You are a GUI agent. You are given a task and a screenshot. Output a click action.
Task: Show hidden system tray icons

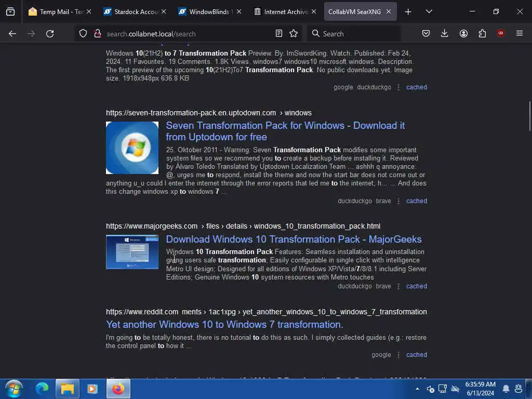[417, 389]
